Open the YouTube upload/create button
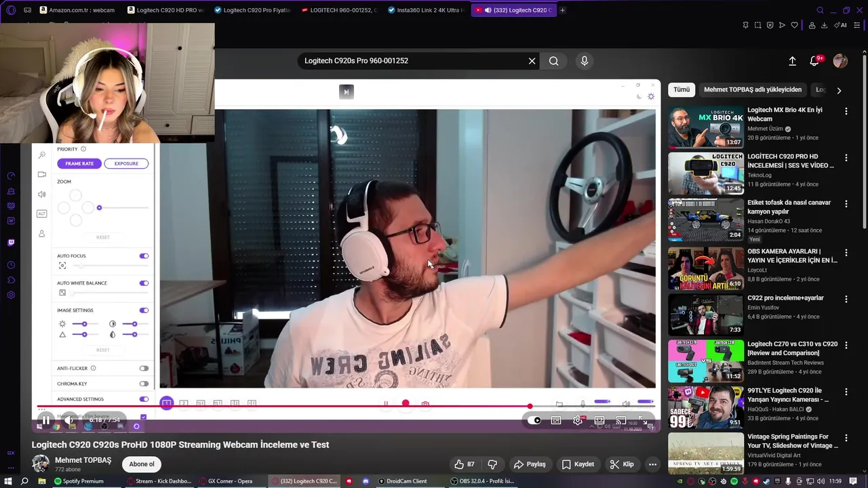 pos(792,61)
